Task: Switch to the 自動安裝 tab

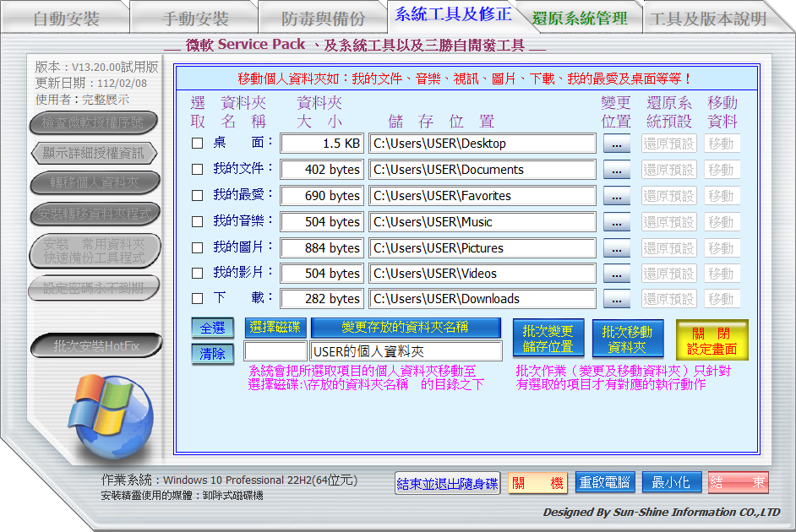Action: click(66, 19)
